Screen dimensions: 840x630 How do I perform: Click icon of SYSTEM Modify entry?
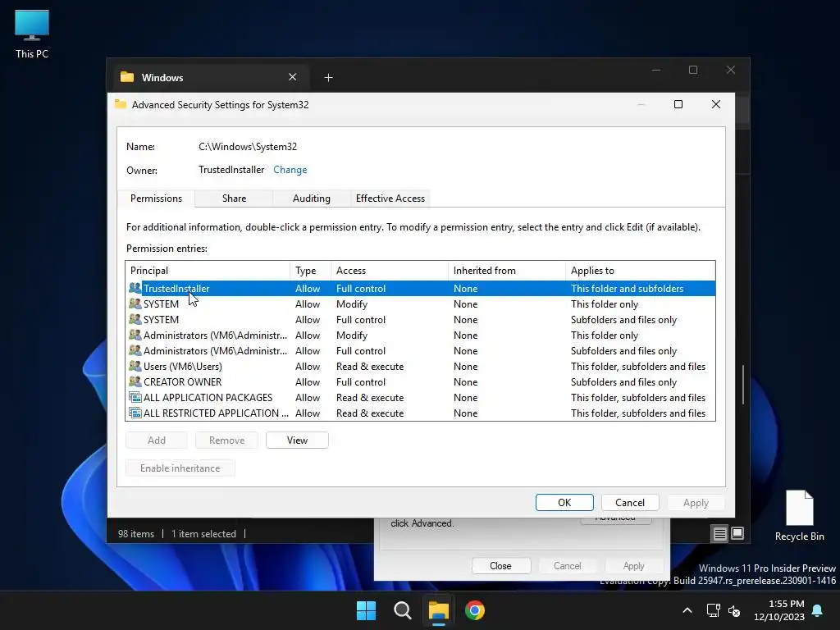(x=135, y=304)
